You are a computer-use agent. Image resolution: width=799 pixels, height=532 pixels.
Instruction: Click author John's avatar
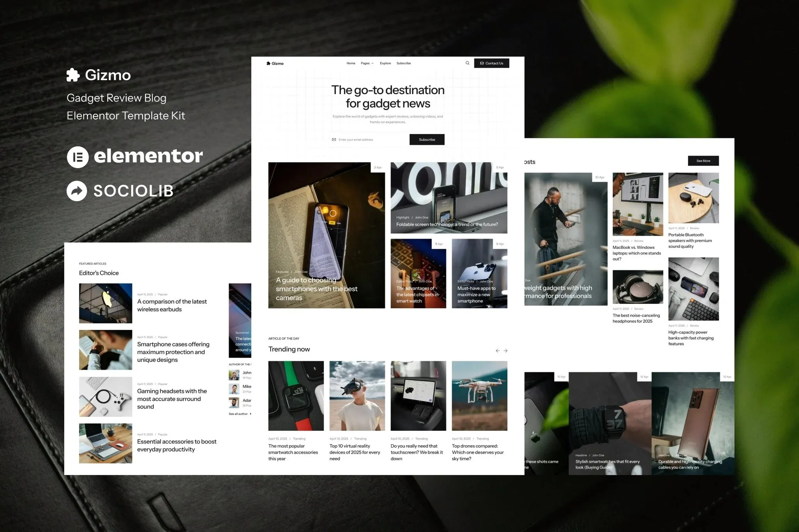[234, 375]
